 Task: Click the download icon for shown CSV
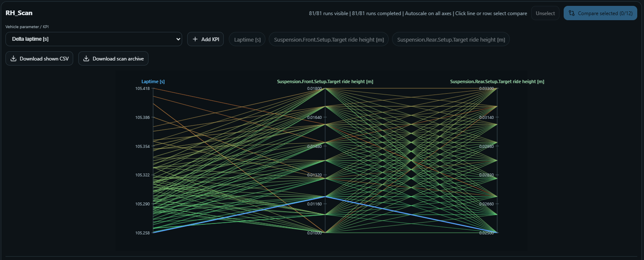coord(13,58)
